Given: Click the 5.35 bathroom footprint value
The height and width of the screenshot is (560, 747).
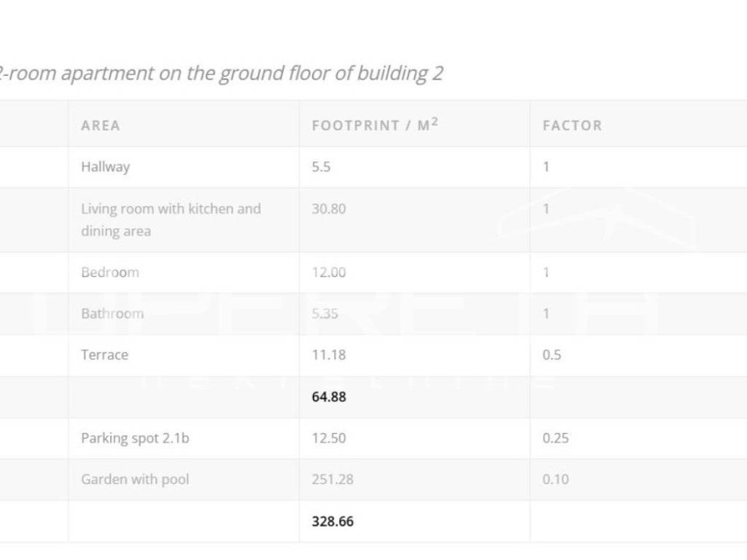Looking at the screenshot, I should [325, 314].
